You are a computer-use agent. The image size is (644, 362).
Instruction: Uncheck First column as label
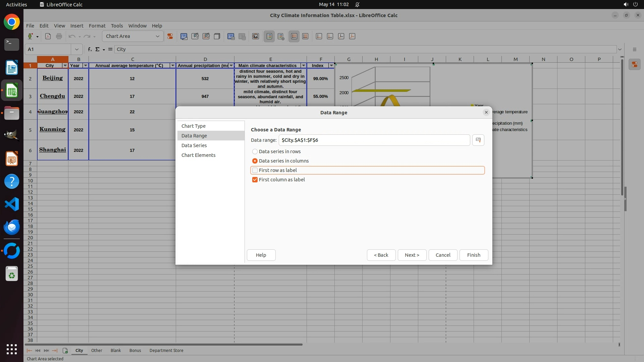(255, 180)
